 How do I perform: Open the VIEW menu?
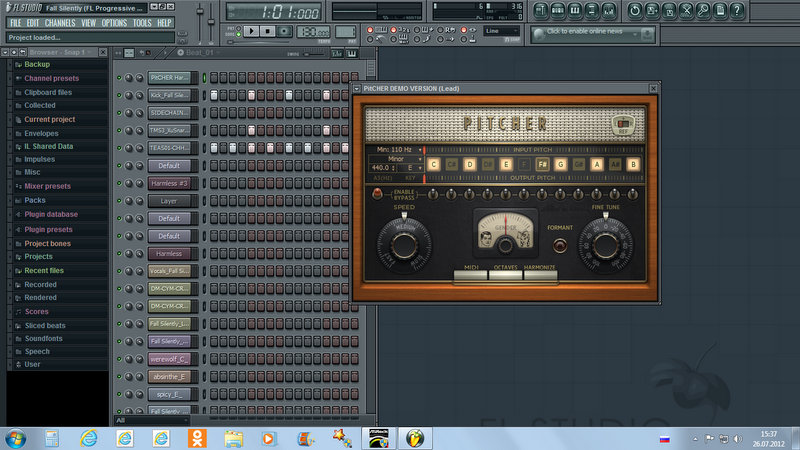coord(88,23)
